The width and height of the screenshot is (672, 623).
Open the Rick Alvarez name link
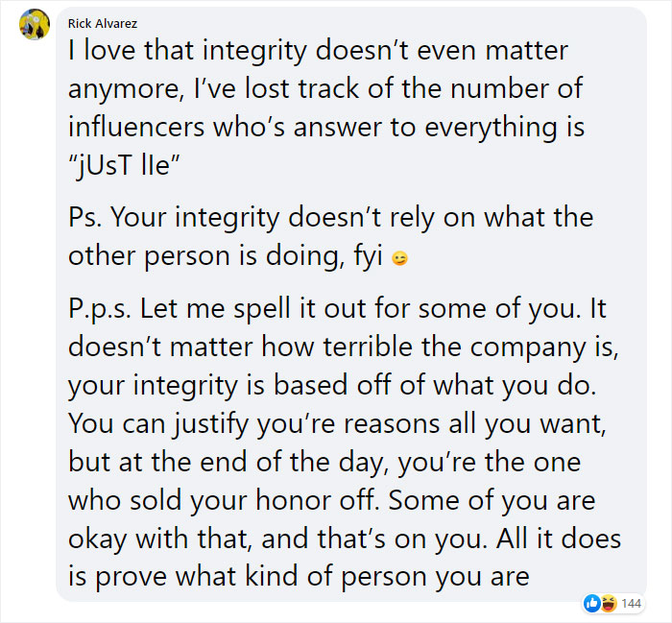(x=103, y=24)
